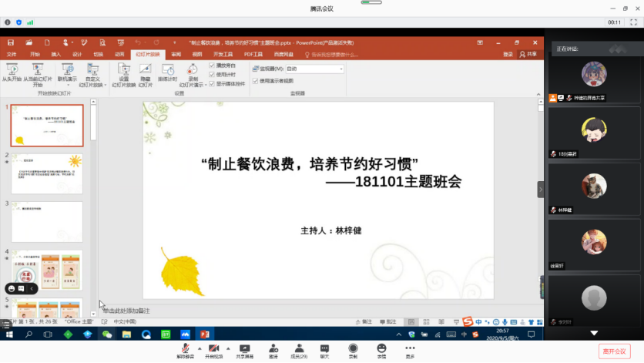Collapse the floating reaction toolbar chevron
This screenshot has width=644, height=363.
tap(32, 288)
